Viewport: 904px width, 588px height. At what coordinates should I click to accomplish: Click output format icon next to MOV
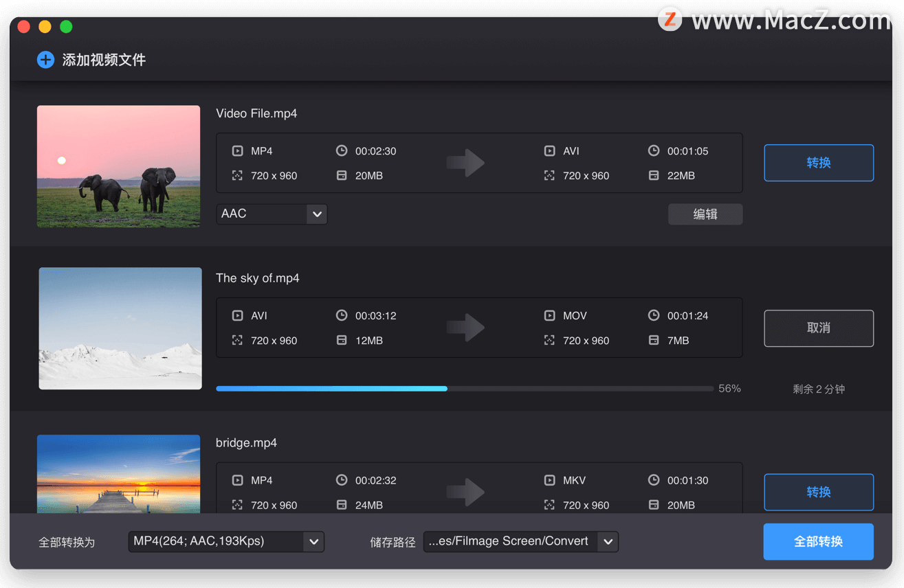pos(549,316)
